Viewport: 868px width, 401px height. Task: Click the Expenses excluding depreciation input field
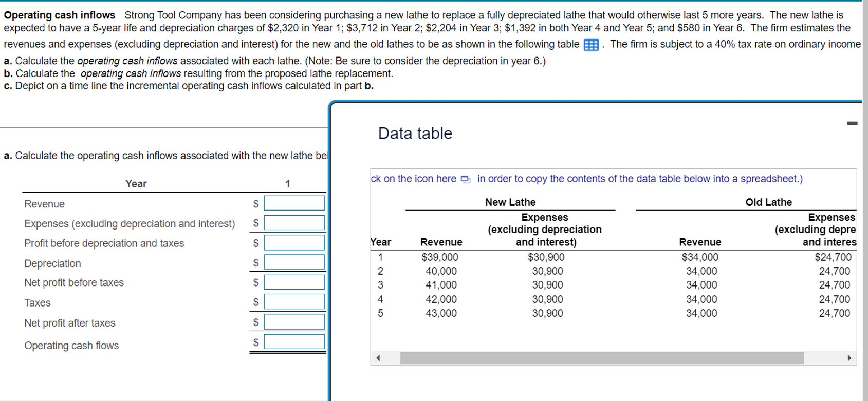coord(294,223)
